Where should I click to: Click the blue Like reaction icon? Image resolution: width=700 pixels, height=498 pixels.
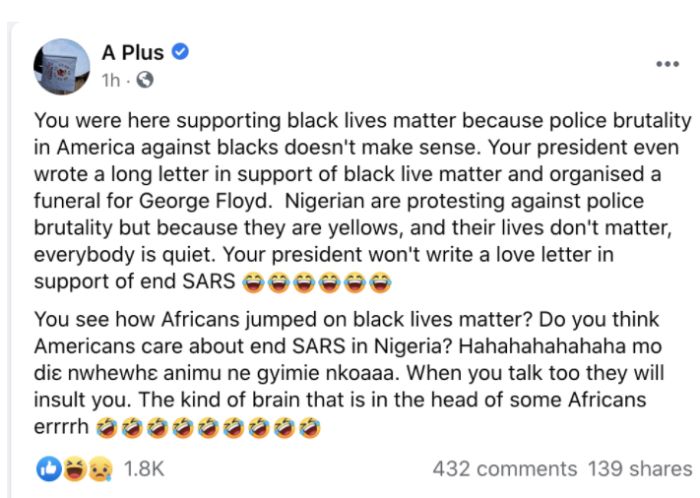coord(49,469)
